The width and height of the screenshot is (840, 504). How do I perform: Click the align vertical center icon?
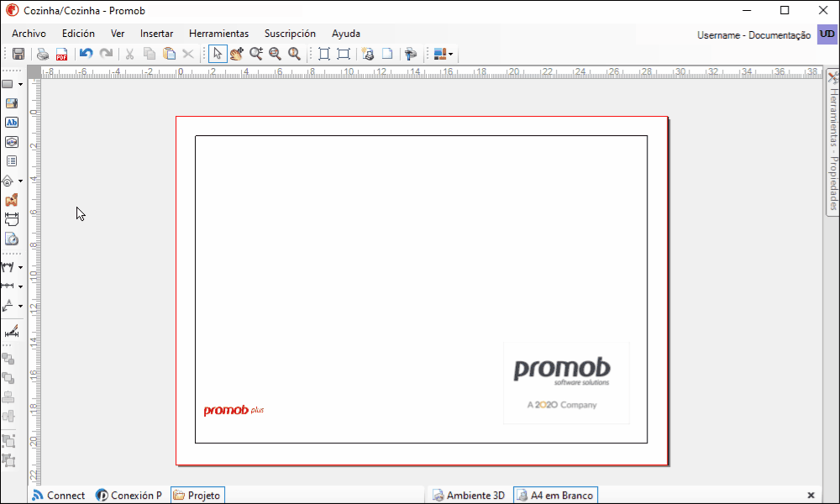click(8, 416)
